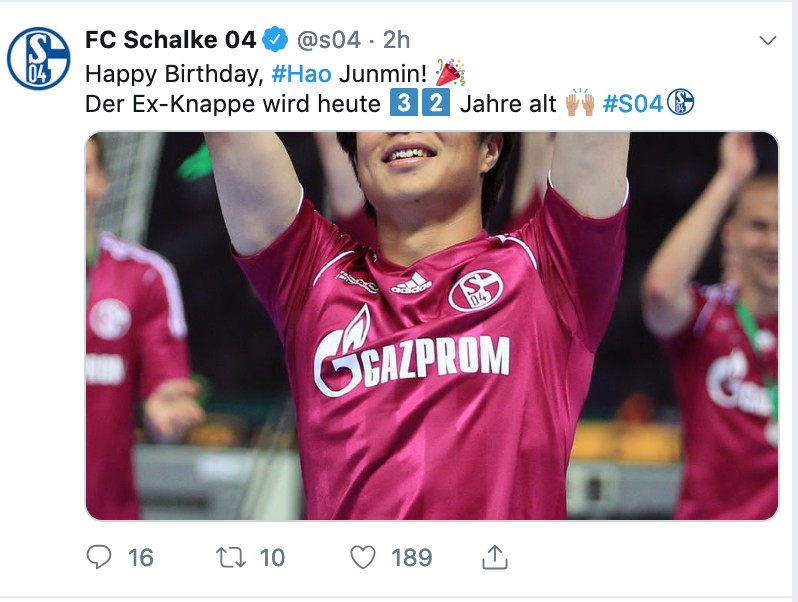
Task: Click the reply count 16
Action: pos(141,557)
